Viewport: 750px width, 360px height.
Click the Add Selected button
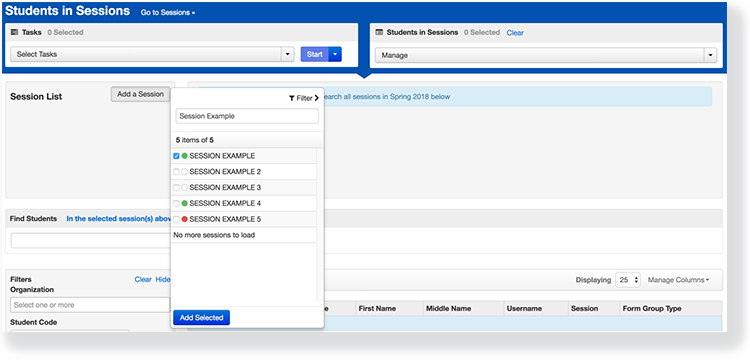point(201,318)
